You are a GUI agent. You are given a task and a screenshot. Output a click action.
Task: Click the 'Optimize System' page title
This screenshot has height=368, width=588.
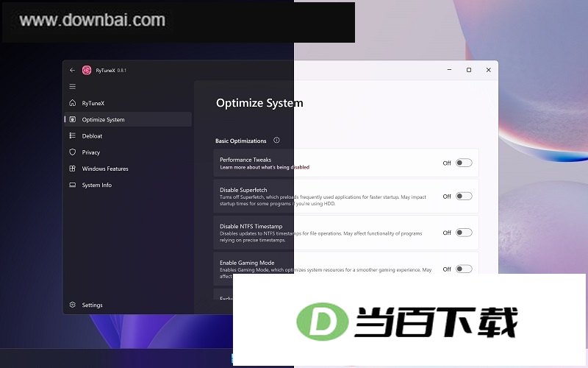[x=259, y=103]
